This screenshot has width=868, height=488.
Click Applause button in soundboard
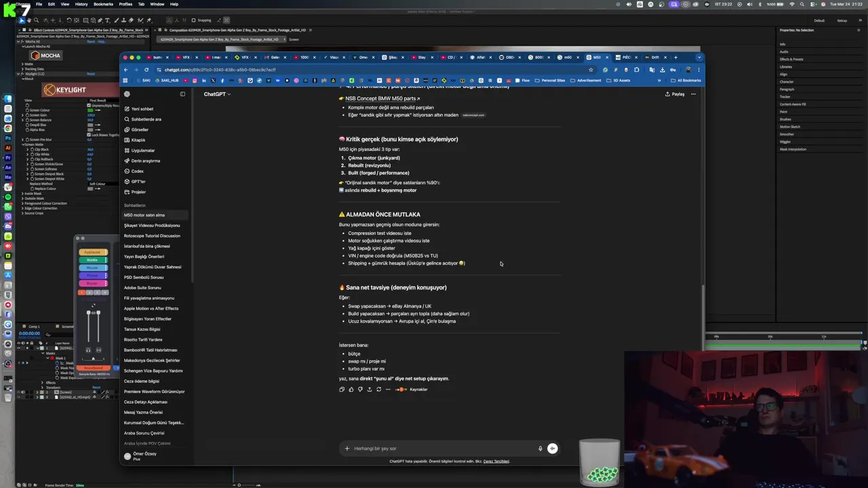pos(94,252)
